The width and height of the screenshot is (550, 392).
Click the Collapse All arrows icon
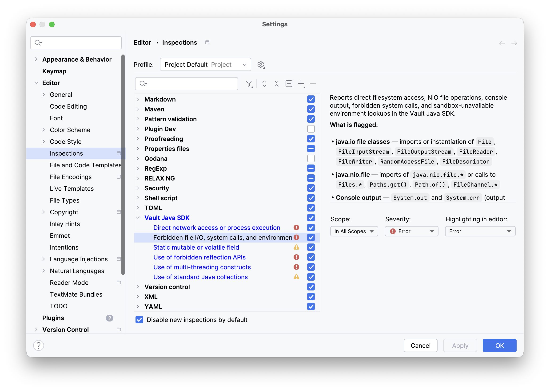click(277, 84)
